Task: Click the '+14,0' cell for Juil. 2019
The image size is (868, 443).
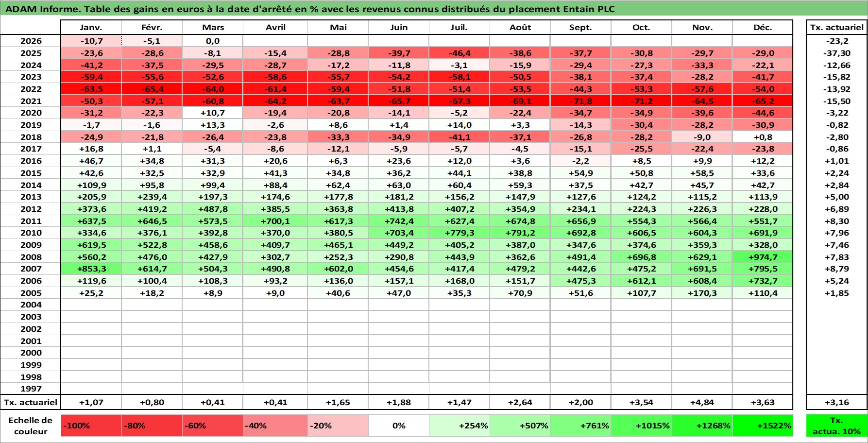Action: [x=460, y=125]
